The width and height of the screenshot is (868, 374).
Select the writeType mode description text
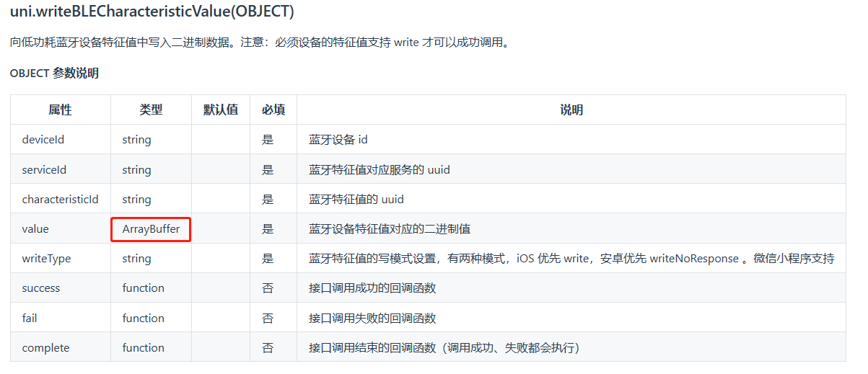coord(571,258)
